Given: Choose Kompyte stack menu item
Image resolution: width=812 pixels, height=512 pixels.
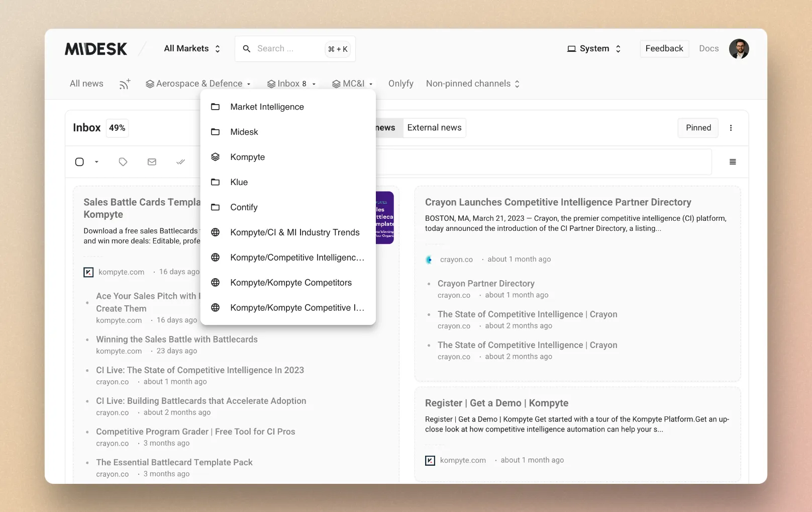Looking at the screenshot, I should tap(288, 157).
